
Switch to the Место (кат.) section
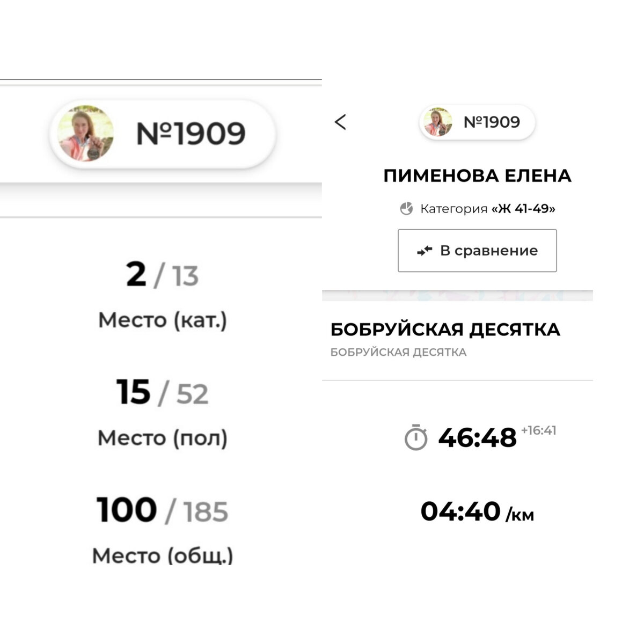coord(163,319)
